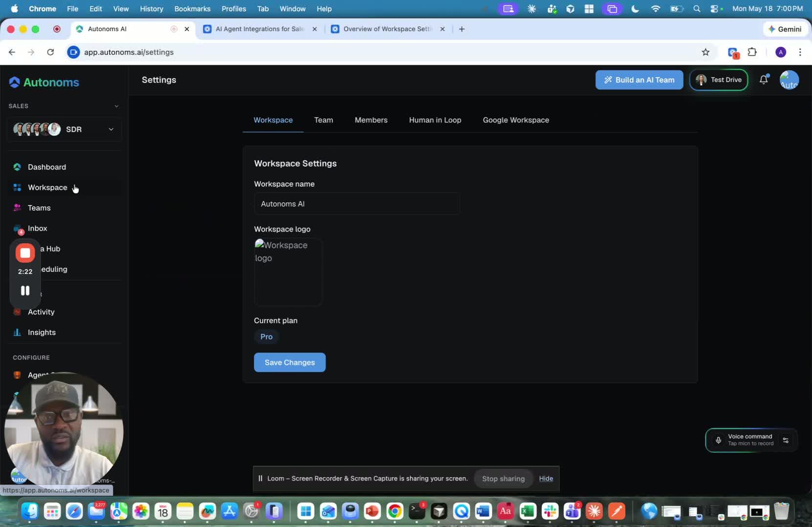Image resolution: width=812 pixels, height=527 pixels.
Task: Switch to the Team settings tab
Action: [x=323, y=120]
